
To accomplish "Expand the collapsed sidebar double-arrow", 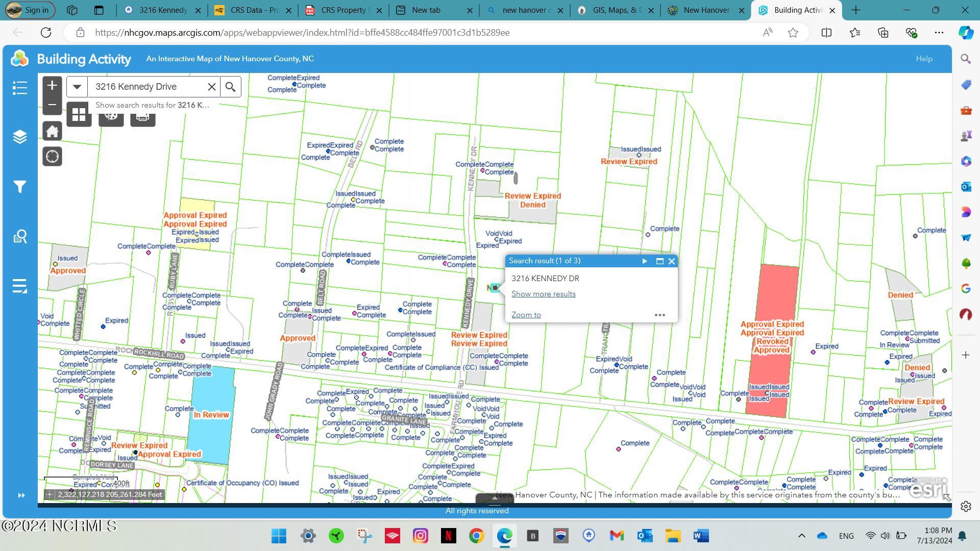I will click(21, 495).
